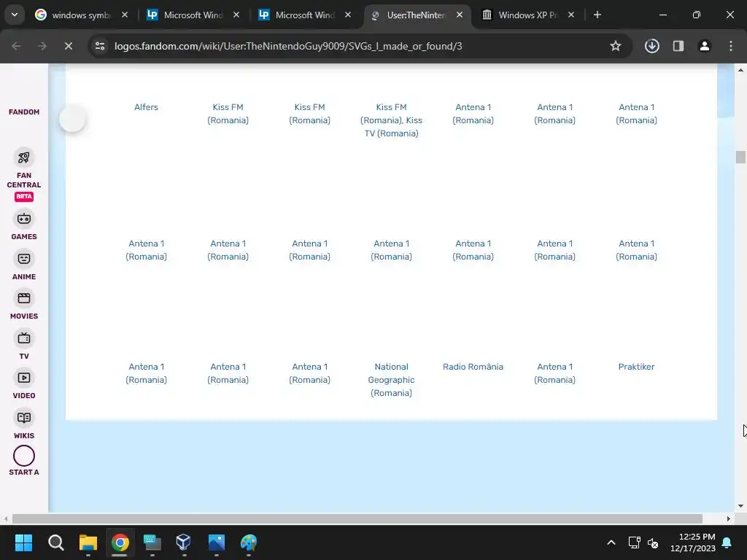This screenshot has height=560, width=747.
Task: Open Windows taskbar search
Action: (55, 542)
